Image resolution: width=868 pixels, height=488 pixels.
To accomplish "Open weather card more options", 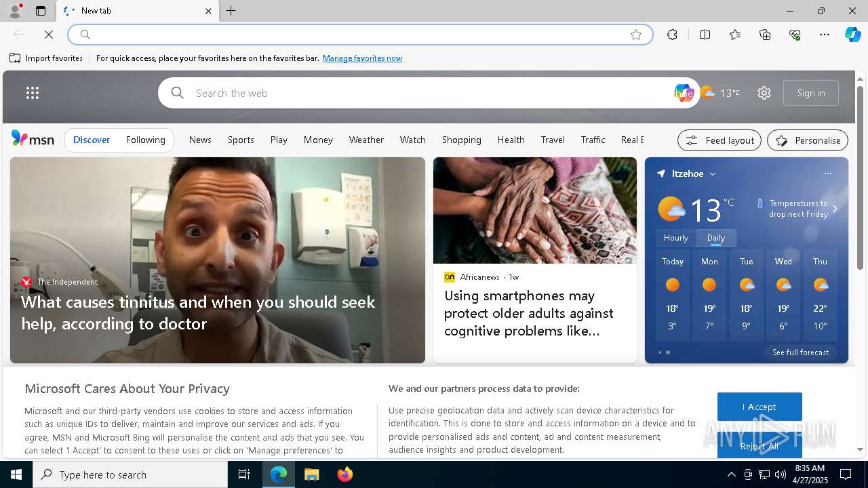I will click(827, 174).
